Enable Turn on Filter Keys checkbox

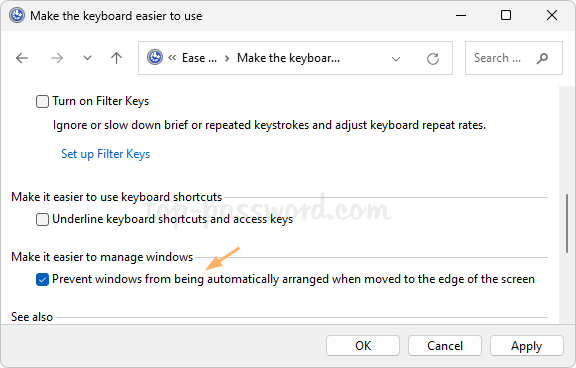[42, 101]
